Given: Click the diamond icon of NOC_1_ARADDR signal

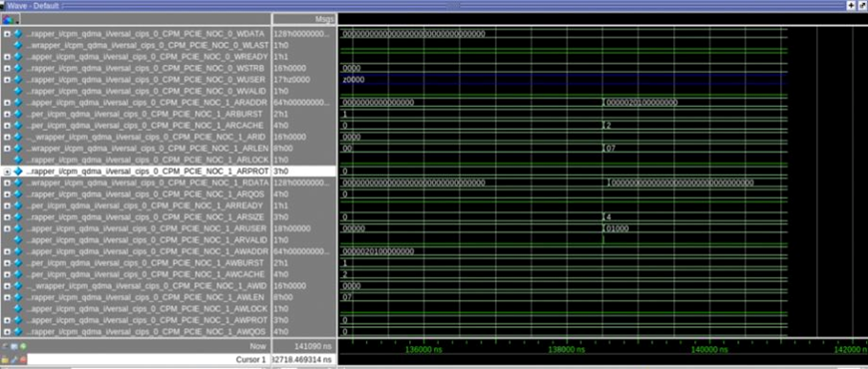Looking at the screenshot, I should (x=18, y=103).
